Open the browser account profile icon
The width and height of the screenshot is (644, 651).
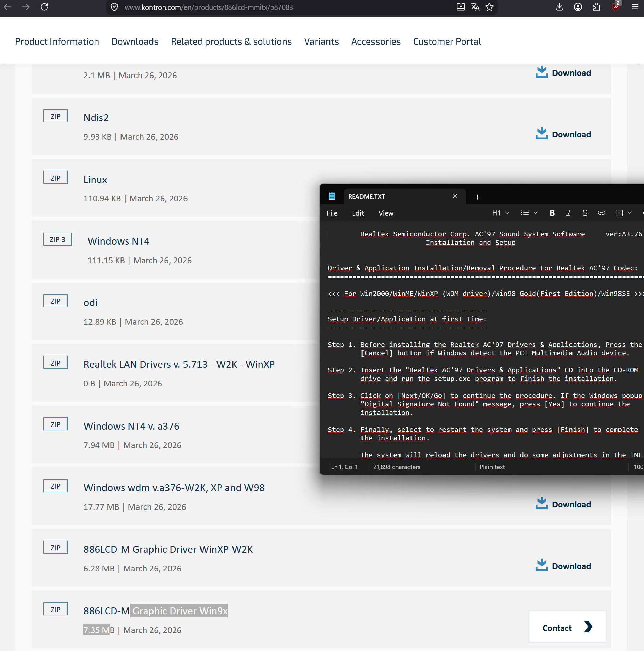[x=578, y=7]
